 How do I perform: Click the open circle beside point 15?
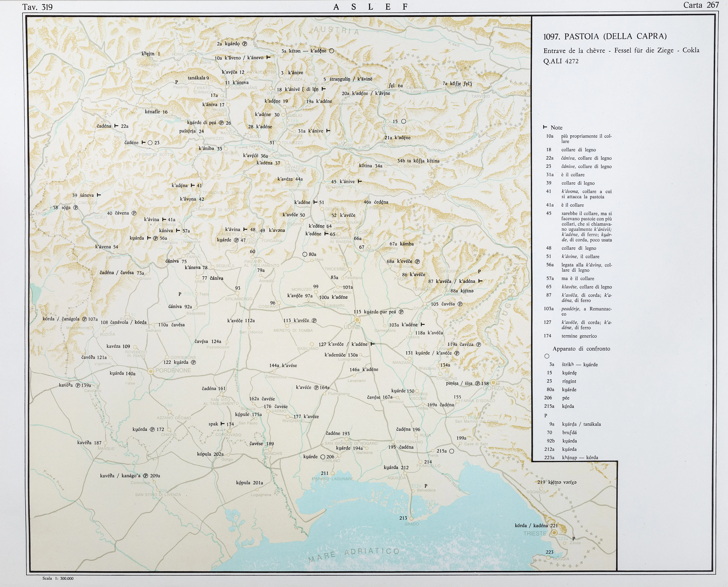403,121
